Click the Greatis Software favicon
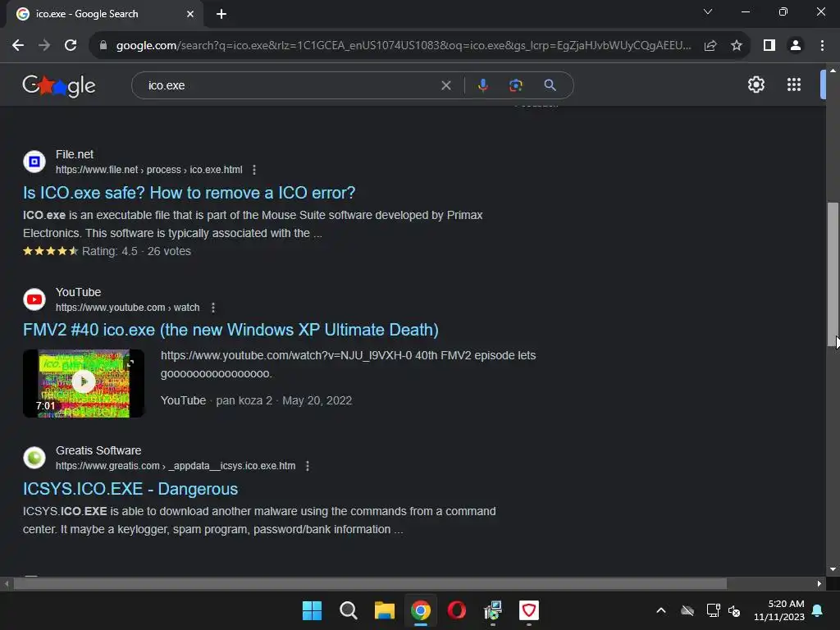This screenshot has width=840, height=630. click(x=34, y=458)
